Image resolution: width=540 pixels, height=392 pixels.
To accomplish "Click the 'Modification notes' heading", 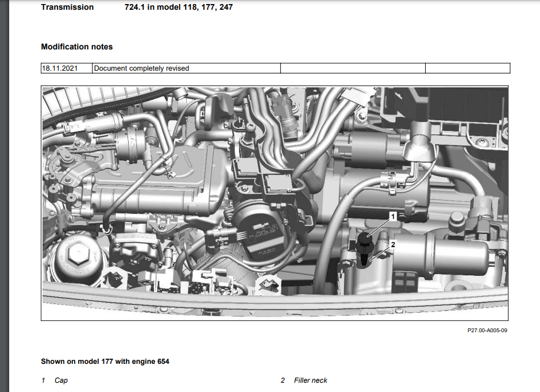I will pos(77,47).
